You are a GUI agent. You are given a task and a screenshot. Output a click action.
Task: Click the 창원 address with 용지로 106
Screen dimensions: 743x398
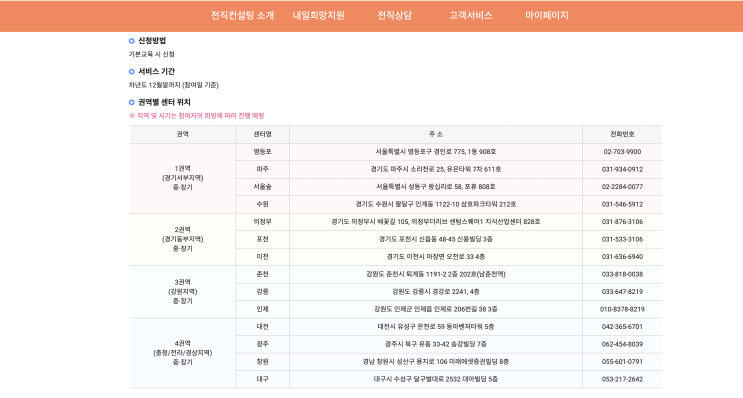(x=436, y=362)
